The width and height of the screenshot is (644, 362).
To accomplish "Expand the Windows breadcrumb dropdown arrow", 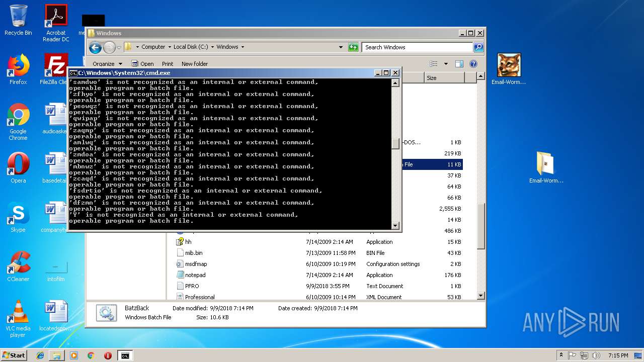I will 243,47.
